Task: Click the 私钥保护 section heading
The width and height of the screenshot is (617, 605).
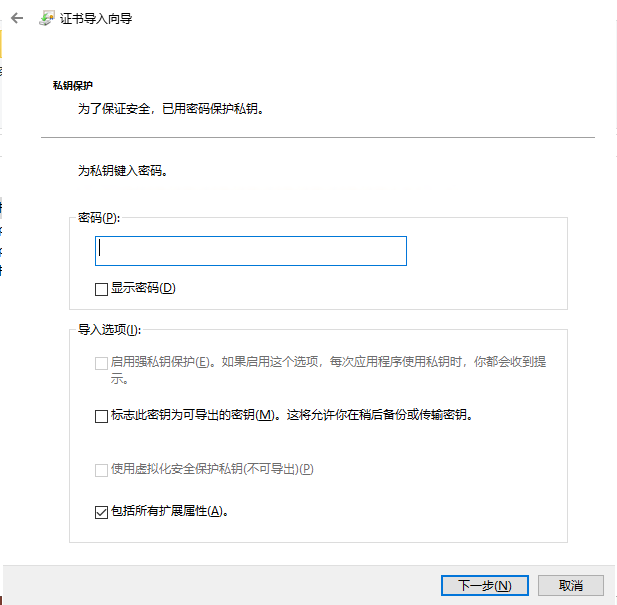Action: pyautogui.click(x=73, y=86)
